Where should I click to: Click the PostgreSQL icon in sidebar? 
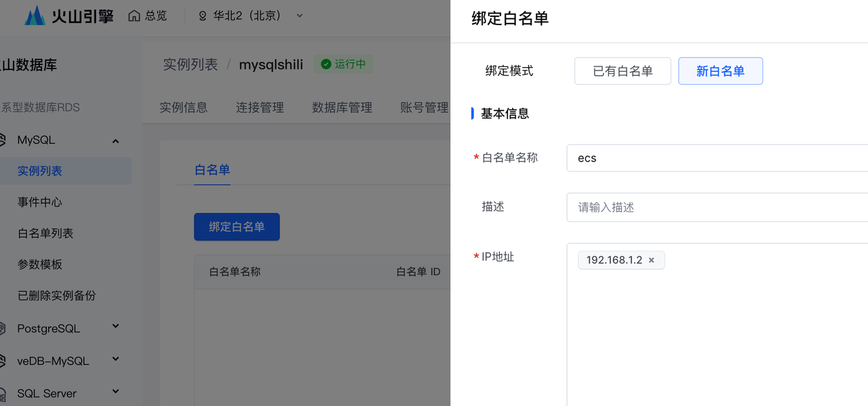(x=3, y=328)
